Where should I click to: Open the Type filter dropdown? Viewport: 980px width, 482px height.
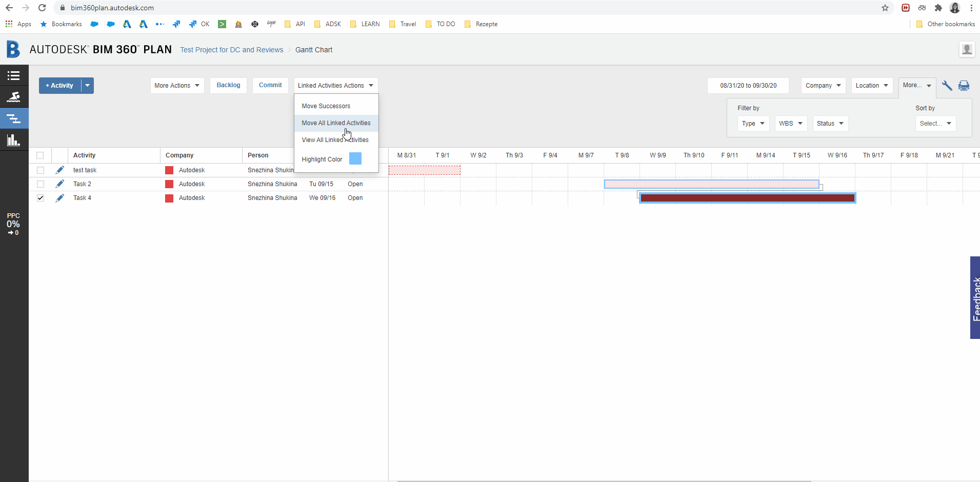coord(753,124)
